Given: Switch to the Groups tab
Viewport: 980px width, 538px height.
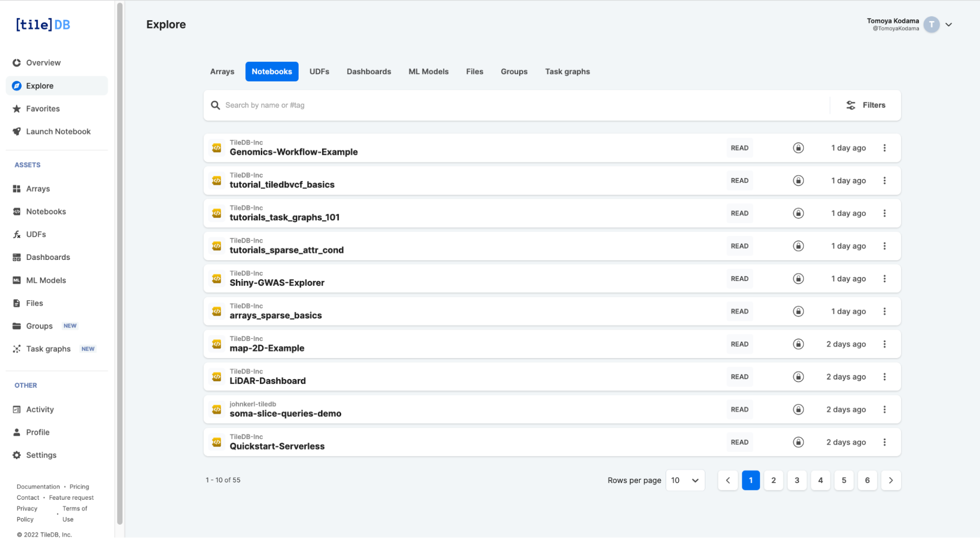Looking at the screenshot, I should (514, 72).
